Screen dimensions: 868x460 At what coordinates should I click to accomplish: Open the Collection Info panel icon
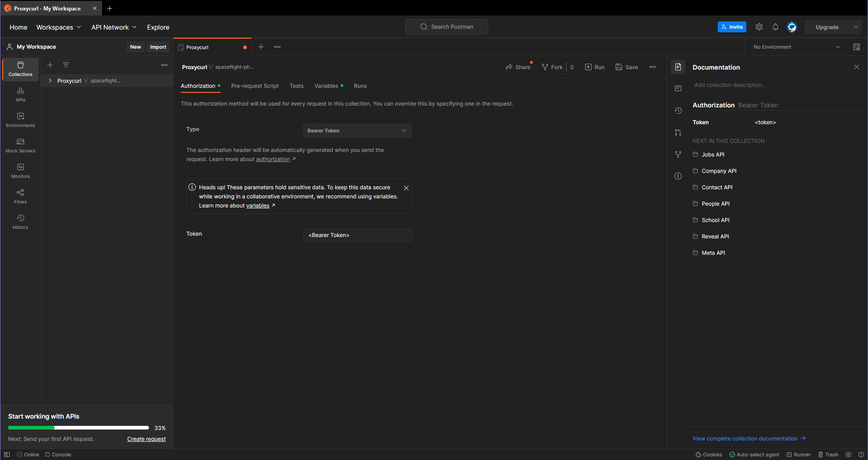tap(678, 176)
